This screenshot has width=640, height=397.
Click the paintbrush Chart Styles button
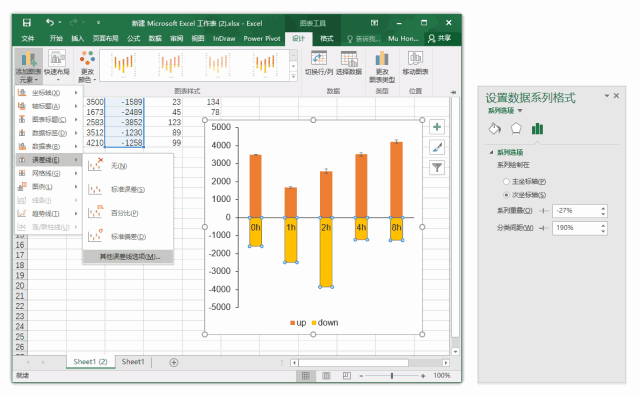click(x=437, y=147)
